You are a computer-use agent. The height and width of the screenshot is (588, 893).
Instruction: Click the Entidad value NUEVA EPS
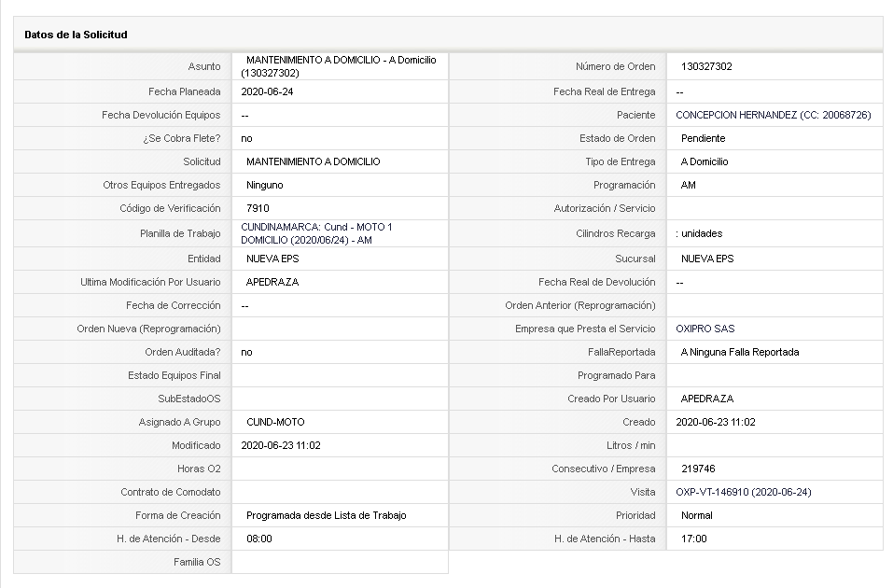pos(272,259)
